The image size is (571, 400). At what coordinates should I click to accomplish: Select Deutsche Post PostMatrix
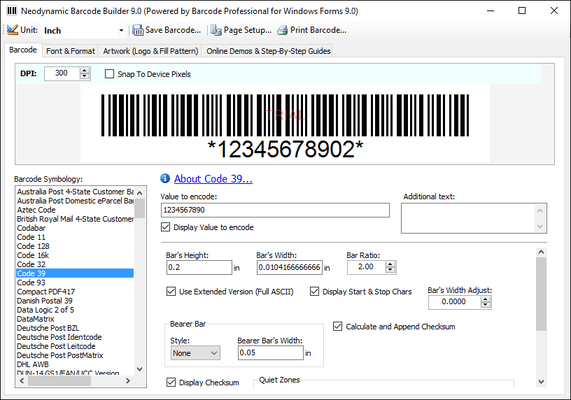75,356
